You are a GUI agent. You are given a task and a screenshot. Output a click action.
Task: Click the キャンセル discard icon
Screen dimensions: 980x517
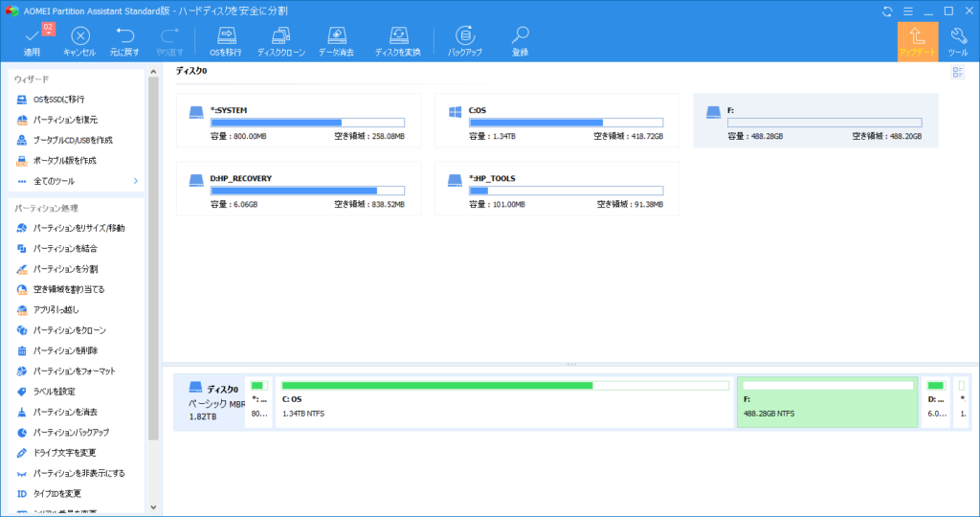click(79, 41)
